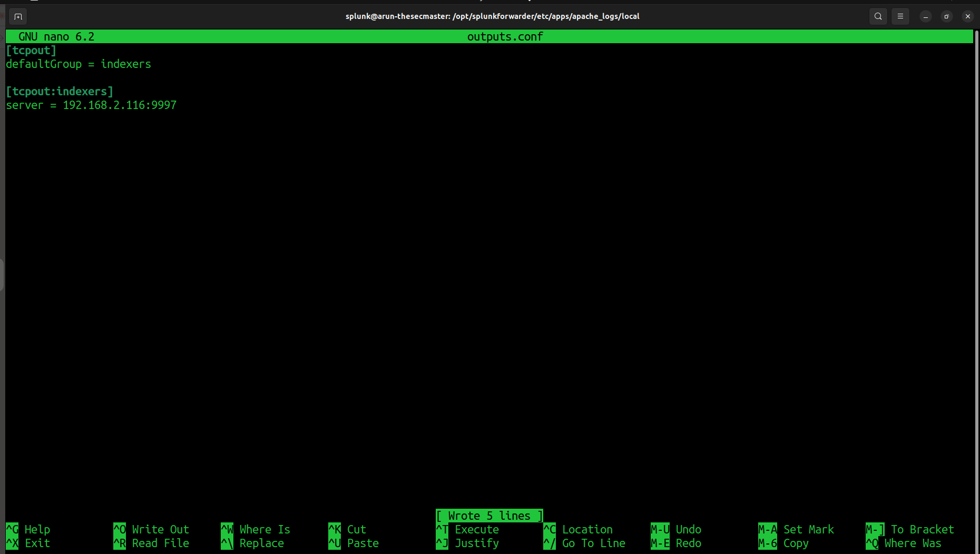
Task: Restore down the terminal window
Action: (x=947, y=16)
